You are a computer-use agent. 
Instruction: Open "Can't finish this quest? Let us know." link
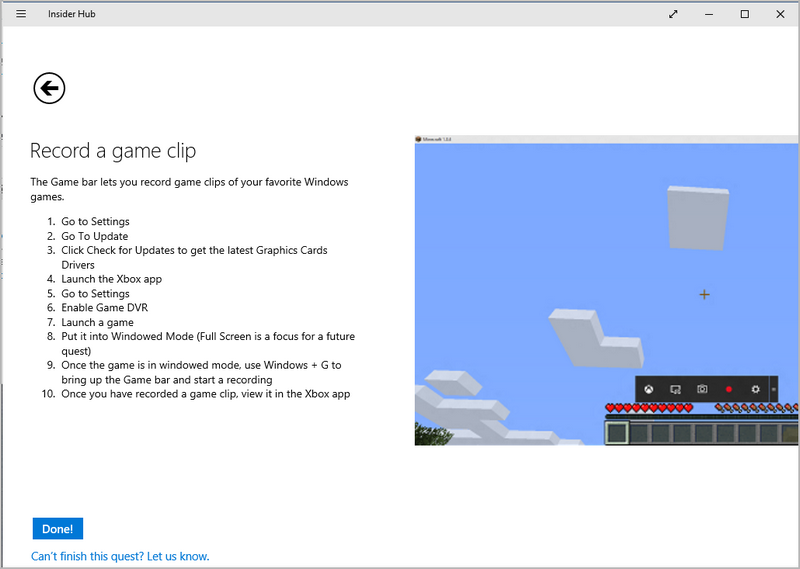point(120,556)
